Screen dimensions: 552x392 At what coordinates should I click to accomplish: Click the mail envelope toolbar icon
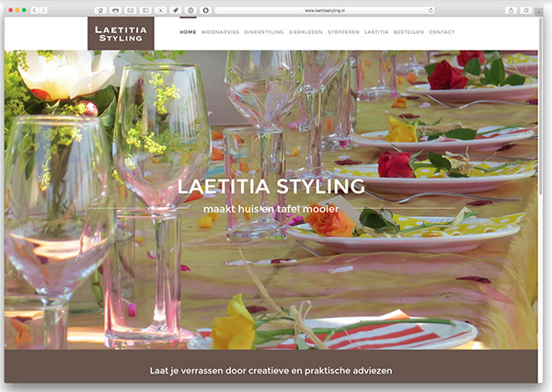click(131, 10)
